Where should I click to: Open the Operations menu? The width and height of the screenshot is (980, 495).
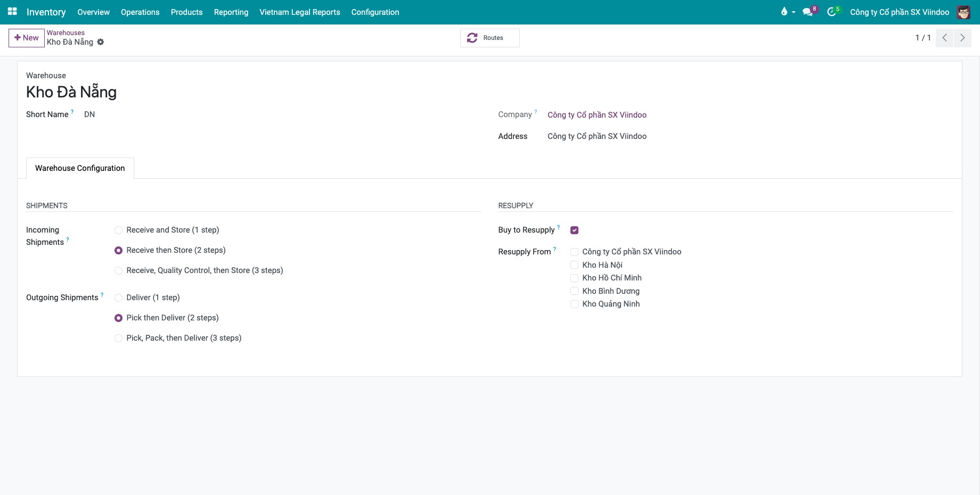pyautogui.click(x=140, y=12)
